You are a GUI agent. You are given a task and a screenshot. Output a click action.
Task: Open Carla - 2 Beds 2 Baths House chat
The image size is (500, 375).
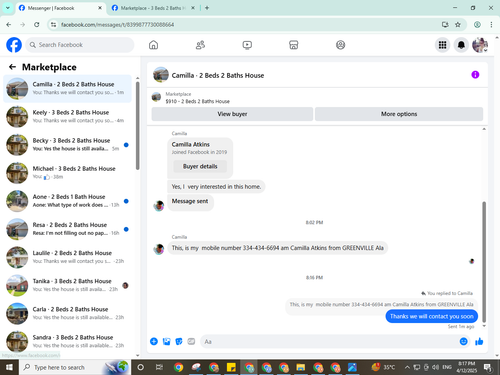pos(68,313)
